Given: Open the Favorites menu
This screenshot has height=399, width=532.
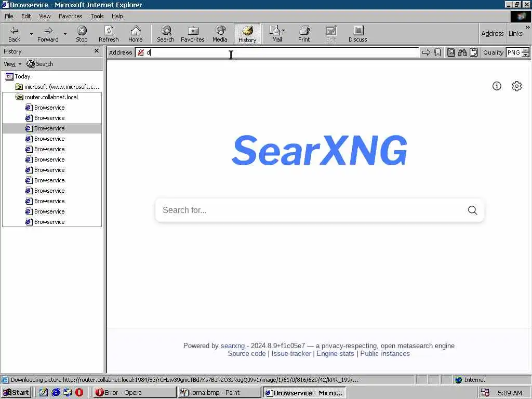Looking at the screenshot, I should pos(70,16).
